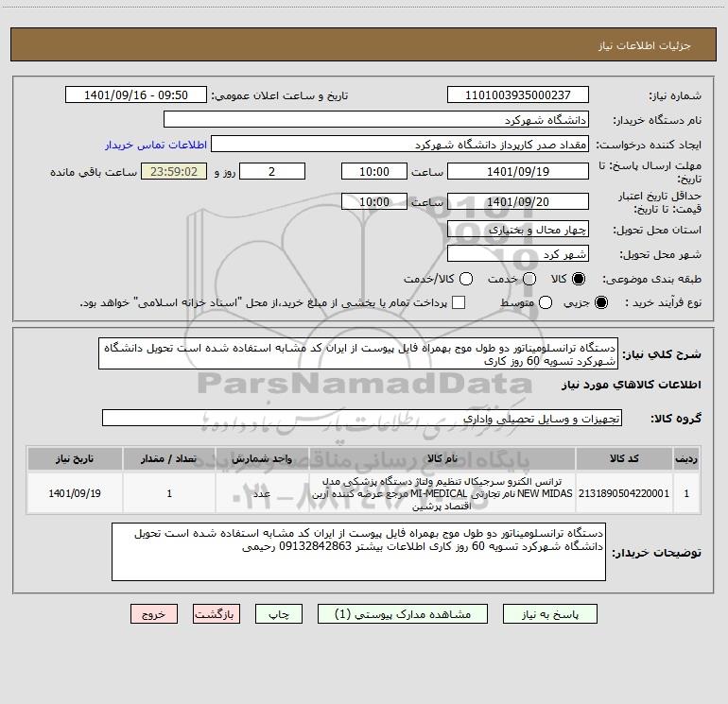Select the متوسط purchase type radio
The height and width of the screenshot is (704, 728).
coord(546,302)
